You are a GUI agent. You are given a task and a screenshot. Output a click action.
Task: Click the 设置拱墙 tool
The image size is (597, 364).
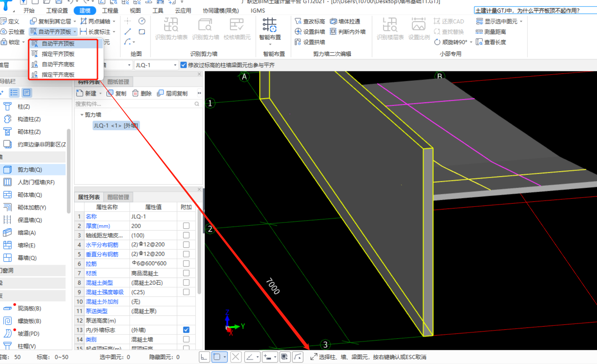(x=309, y=42)
